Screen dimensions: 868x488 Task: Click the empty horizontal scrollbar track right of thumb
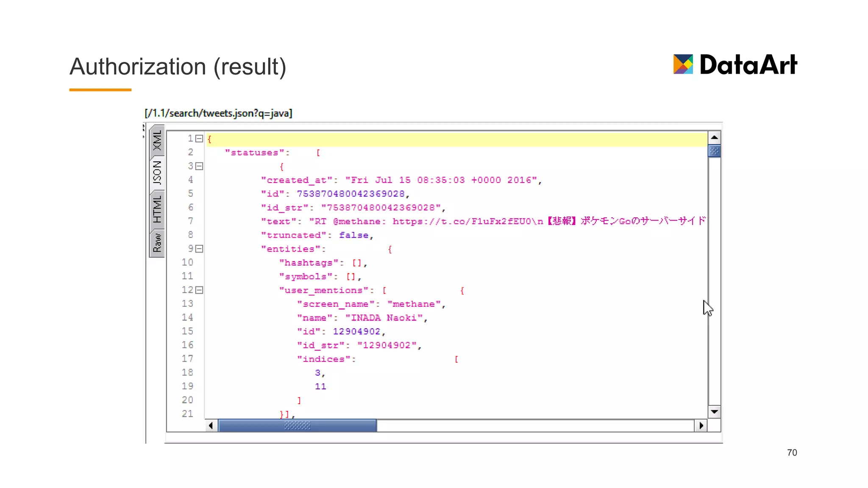point(535,425)
